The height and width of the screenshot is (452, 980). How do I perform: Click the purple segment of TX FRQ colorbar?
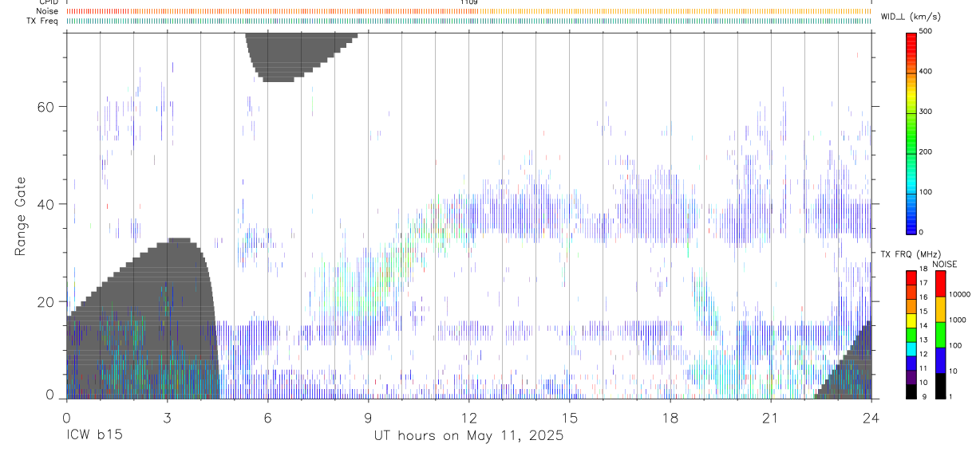click(x=911, y=377)
